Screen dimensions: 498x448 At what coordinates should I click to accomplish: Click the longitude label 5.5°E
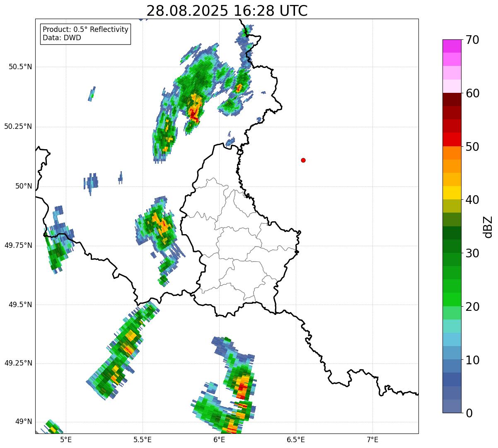tap(143, 439)
